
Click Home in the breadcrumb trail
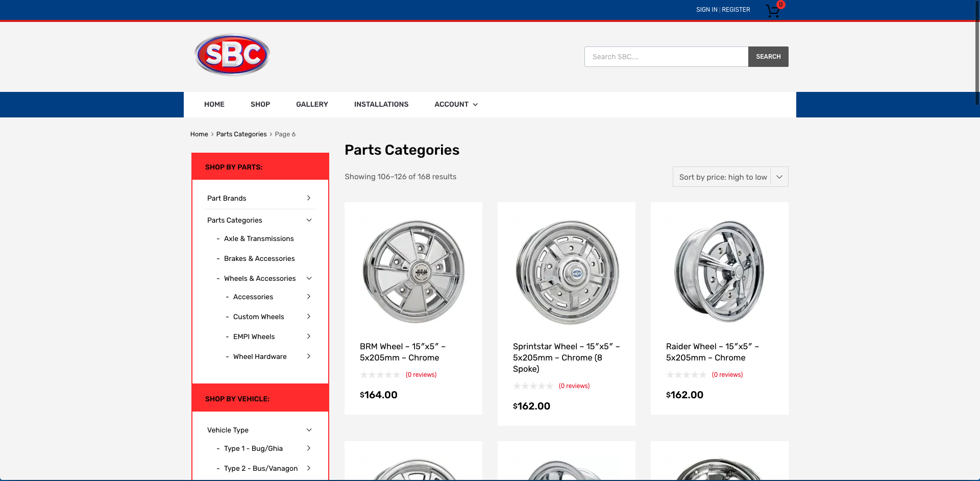click(x=199, y=134)
